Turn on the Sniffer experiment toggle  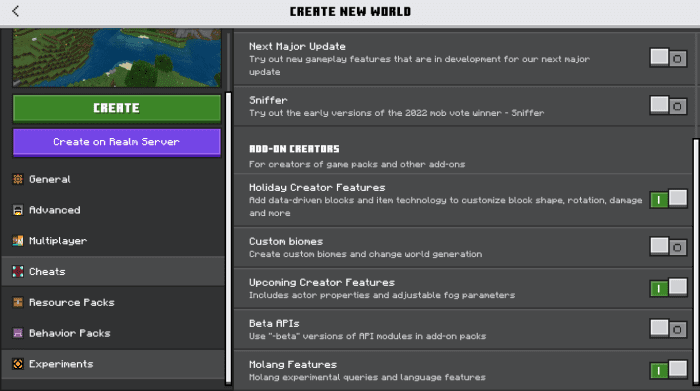tap(668, 106)
